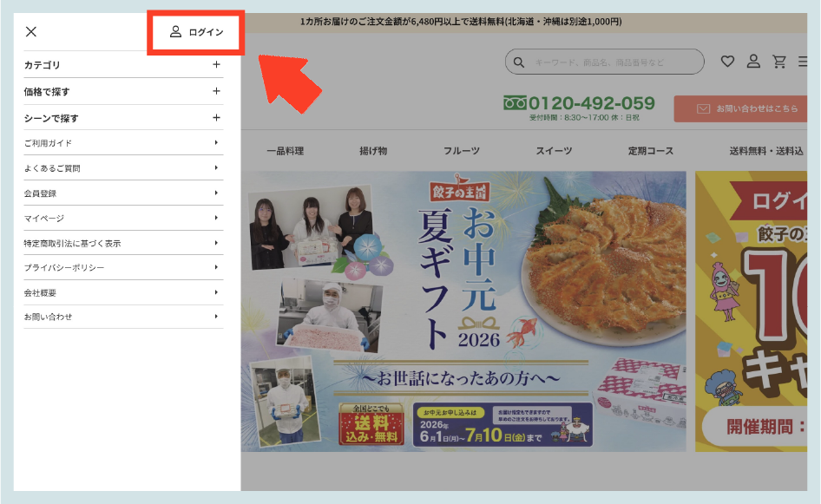Select フルーツ navigation tab

(x=462, y=151)
